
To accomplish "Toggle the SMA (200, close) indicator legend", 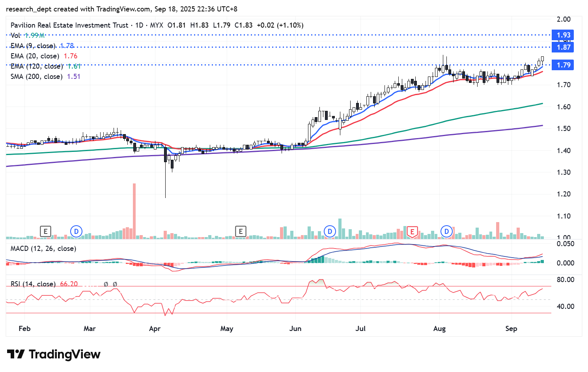I will tap(36, 77).
